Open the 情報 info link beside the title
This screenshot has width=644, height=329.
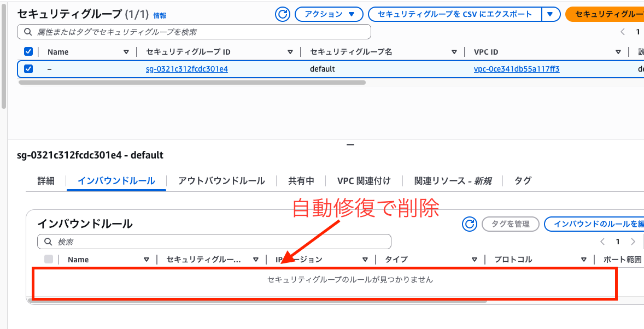159,16
